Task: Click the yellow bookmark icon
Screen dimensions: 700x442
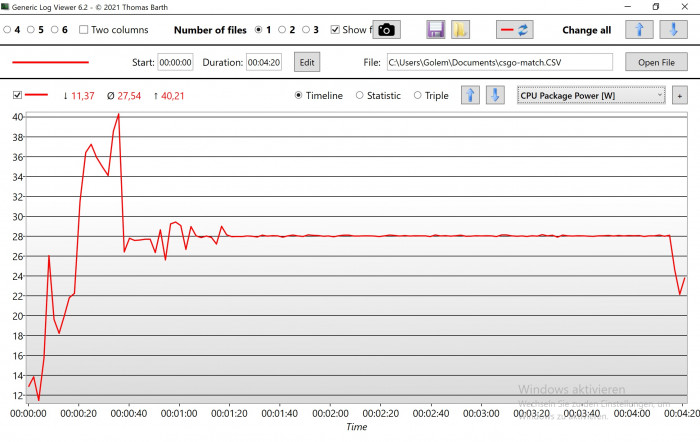Action: click(459, 30)
